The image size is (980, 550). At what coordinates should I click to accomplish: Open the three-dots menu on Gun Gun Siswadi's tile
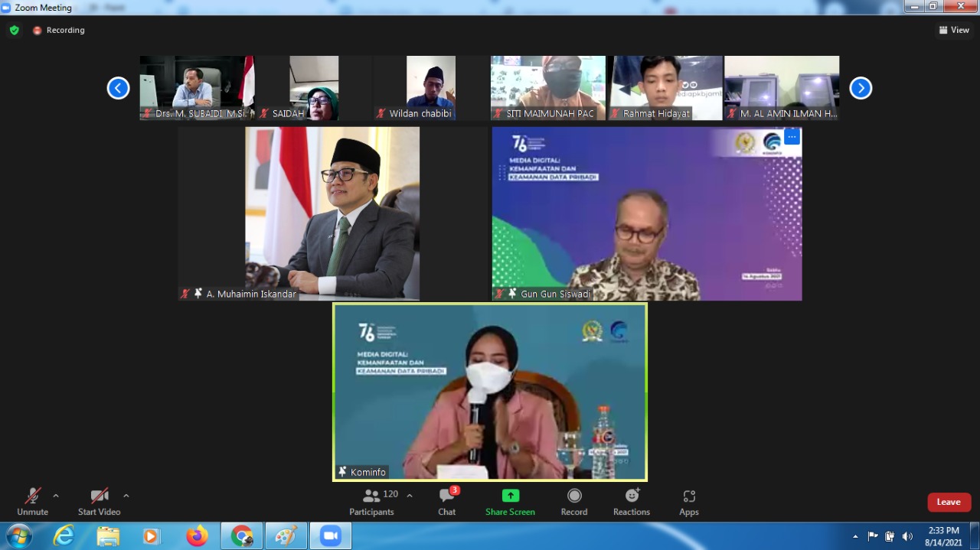click(x=792, y=137)
